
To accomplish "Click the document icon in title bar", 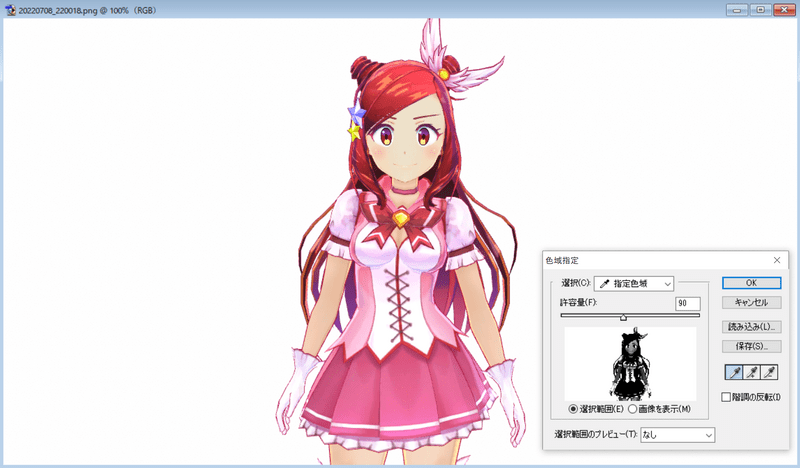I will coord(9,9).
